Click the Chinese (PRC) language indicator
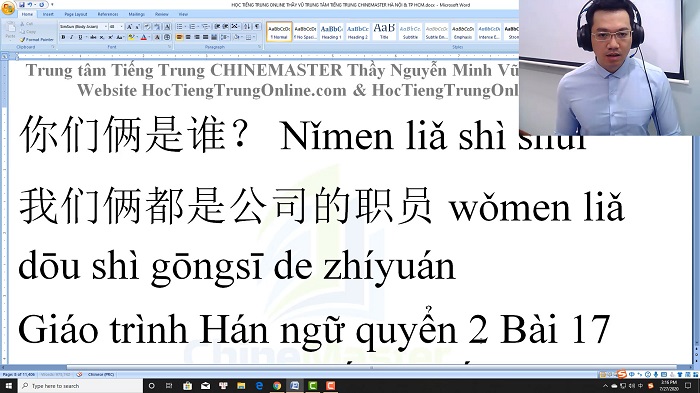 coord(101,374)
